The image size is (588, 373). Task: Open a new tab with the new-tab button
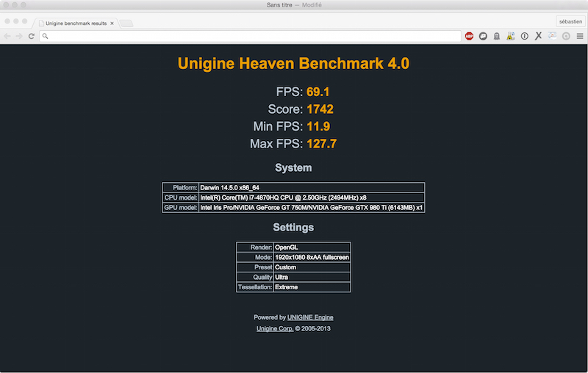(x=126, y=23)
